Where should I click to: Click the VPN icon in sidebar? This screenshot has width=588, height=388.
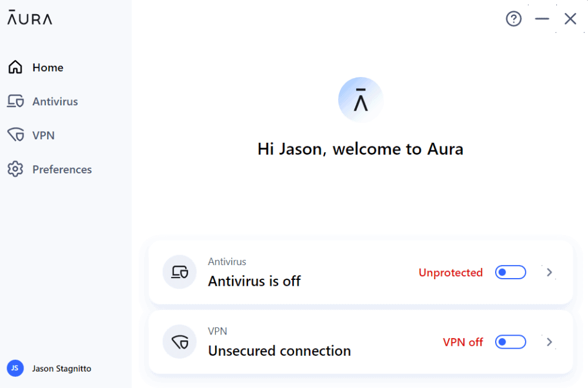(15, 135)
